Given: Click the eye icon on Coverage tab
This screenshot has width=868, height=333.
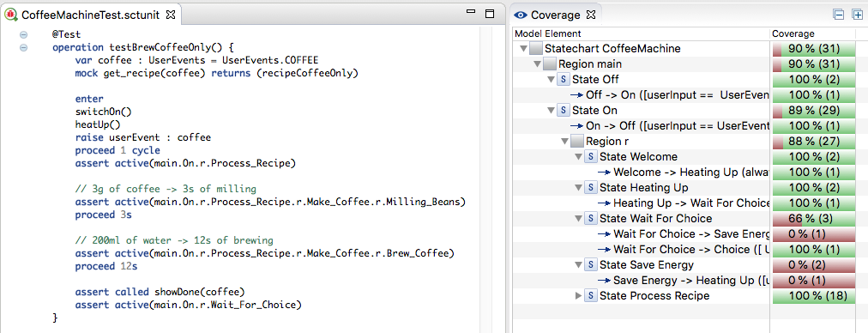Looking at the screenshot, I should [x=521, y=15].
